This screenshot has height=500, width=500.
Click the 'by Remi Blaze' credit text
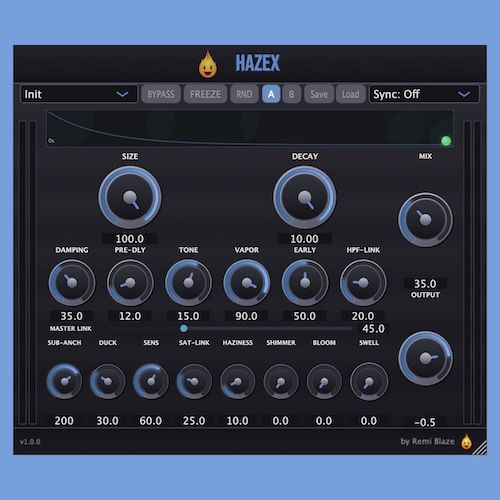pyautogui.click(x=427, y=441)
